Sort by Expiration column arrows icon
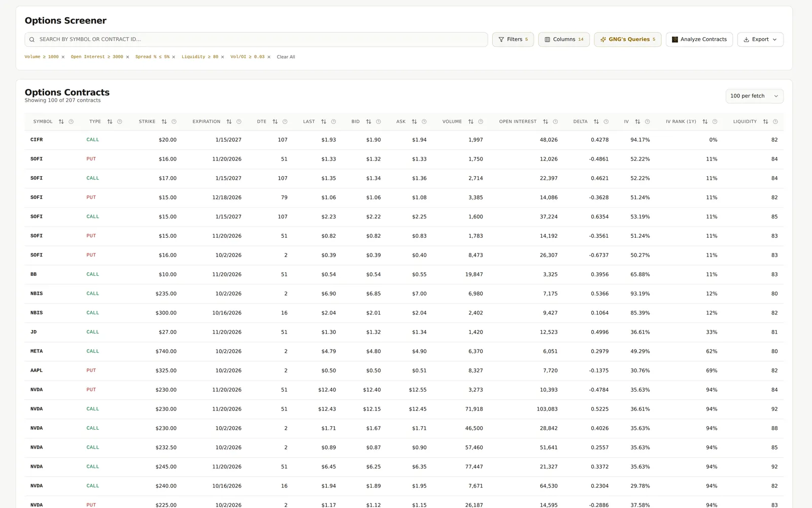812x508 pixels. 229,122
